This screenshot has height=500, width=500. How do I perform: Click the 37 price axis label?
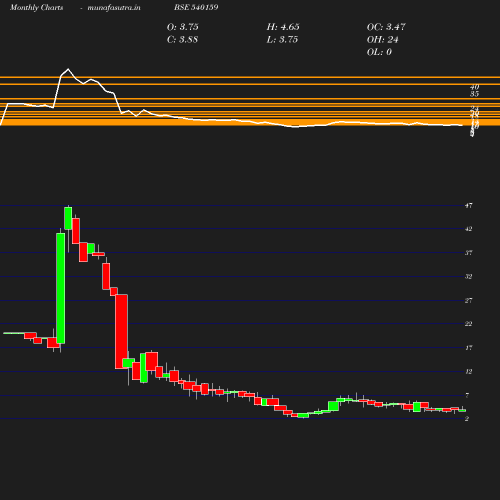[468, 253]
